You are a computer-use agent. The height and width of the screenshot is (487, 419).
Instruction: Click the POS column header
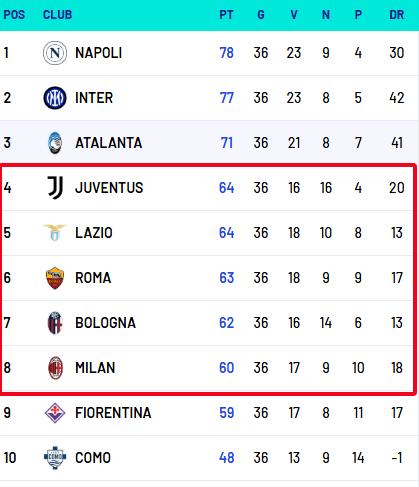[14, 15]
